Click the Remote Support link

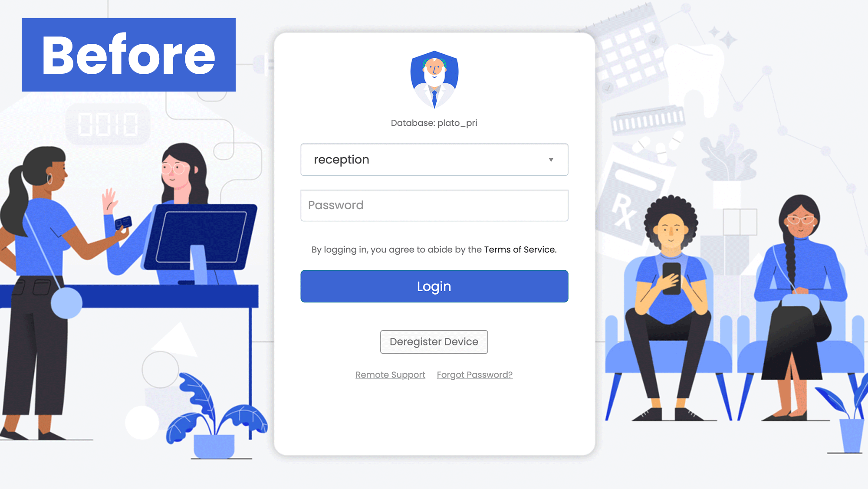click(390, 374)
